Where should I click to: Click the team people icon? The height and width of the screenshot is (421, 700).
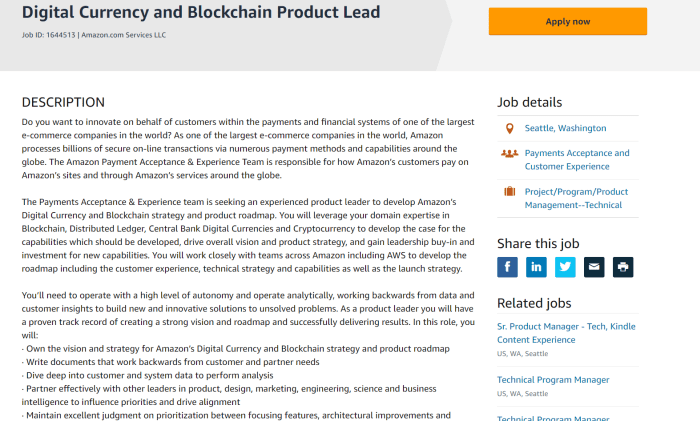click(x=509, y=154)
